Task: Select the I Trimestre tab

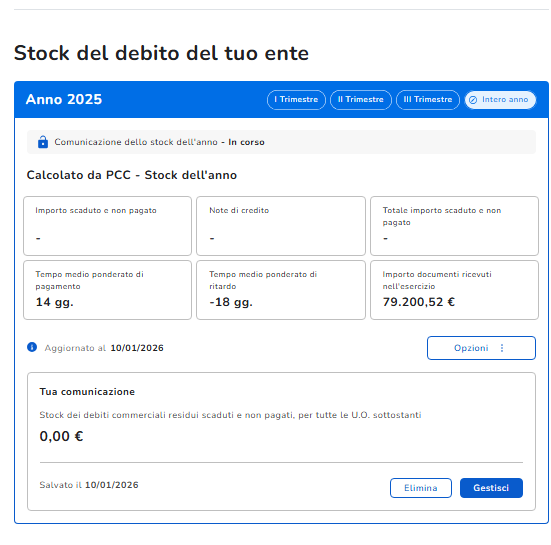Action: pyautogui.click(x=296, y=100)
